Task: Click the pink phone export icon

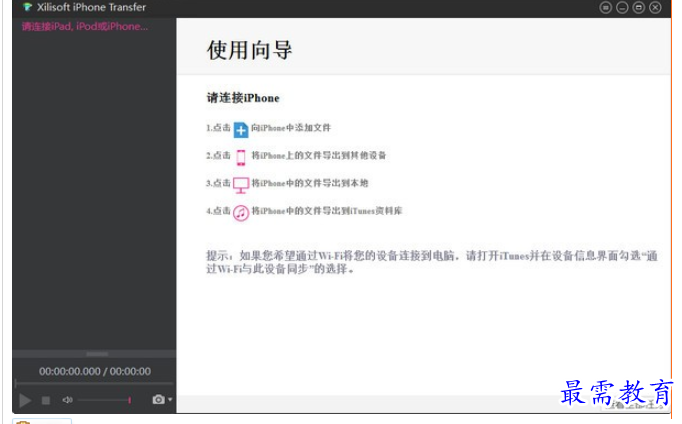Action: click(x=241, y=157)
